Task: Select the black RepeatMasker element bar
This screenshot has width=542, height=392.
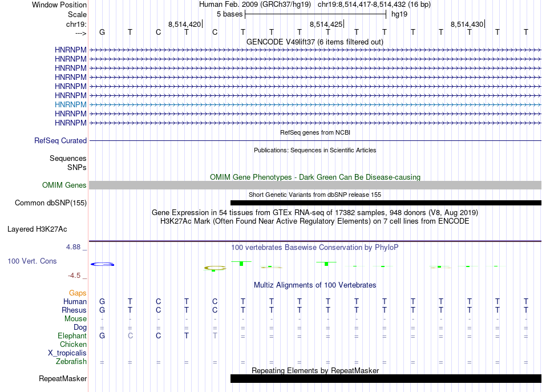Action: pyautogui.click(x=386, y=378)
